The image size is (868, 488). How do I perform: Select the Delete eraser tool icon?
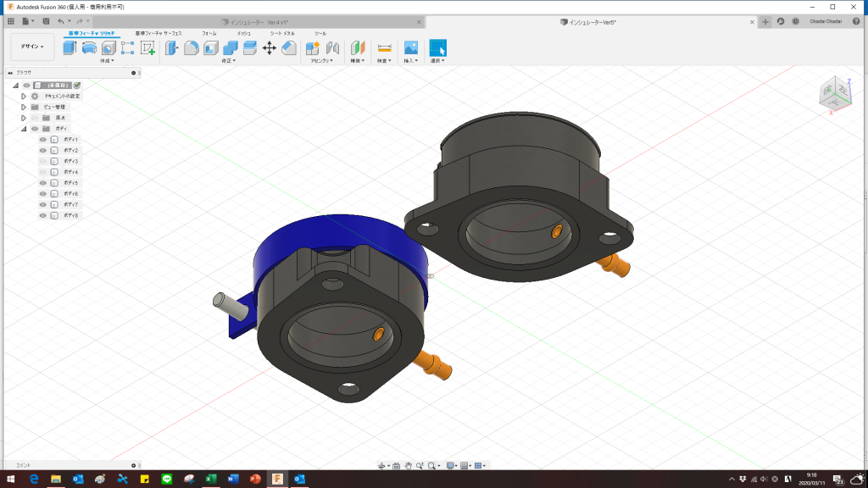(x=289, y=47)
